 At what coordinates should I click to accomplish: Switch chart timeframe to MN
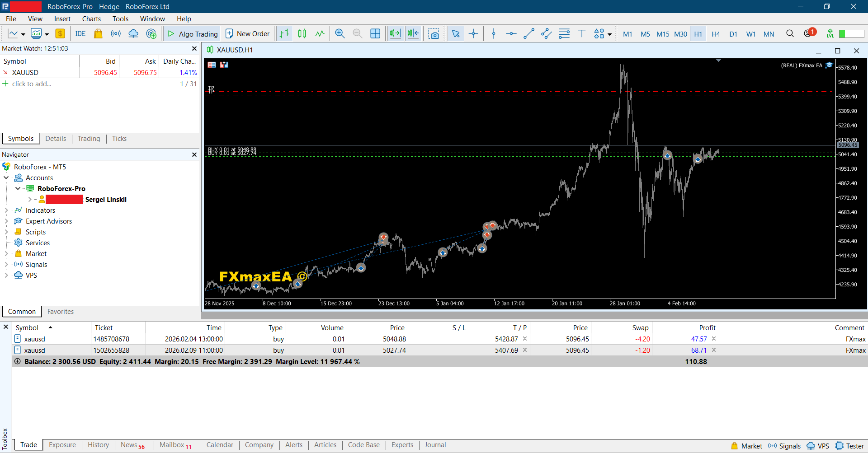769,34
